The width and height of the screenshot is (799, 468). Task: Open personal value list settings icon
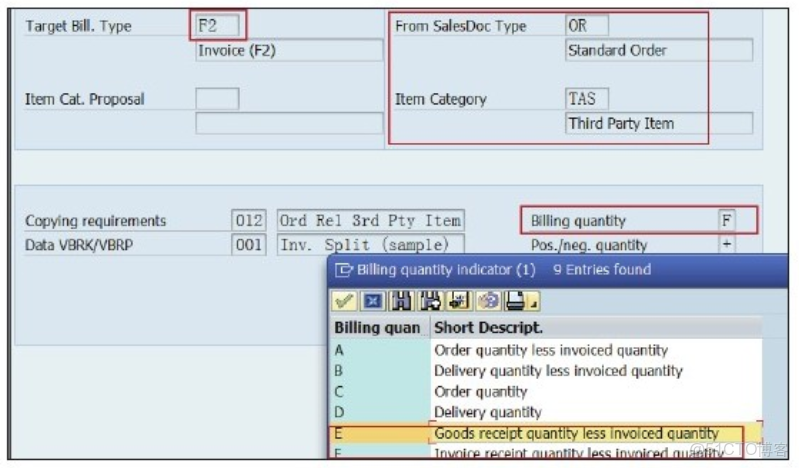click(488, 301)
